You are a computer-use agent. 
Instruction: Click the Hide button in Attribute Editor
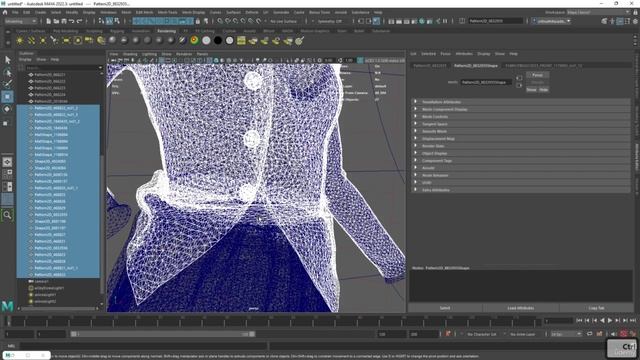(544, 89)
